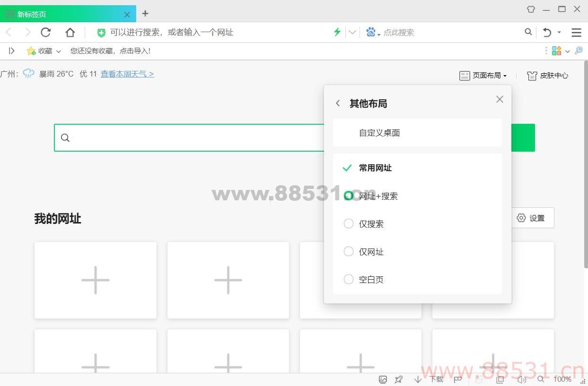Image resolution: width=588 pixels, height=386 pixels.
Task: Go forward with the forward arrow
Action: 27,32
